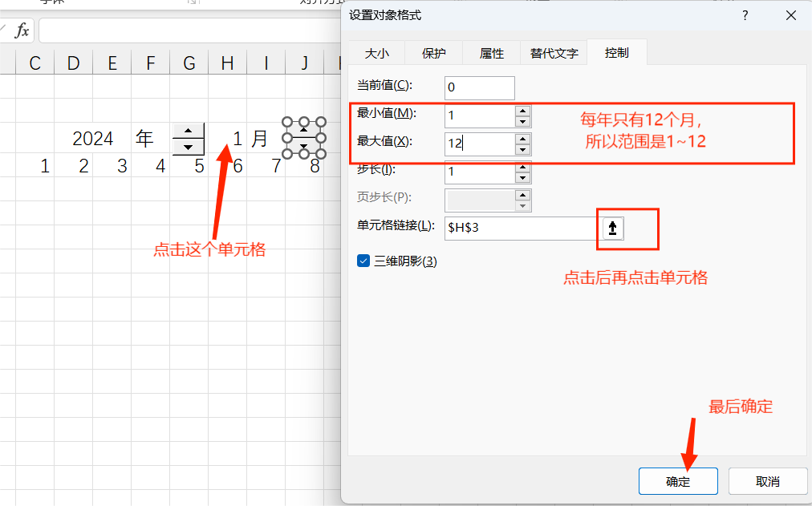812x506 pixels.
Task: Click the up arrow of the year spin button
Action: 188,130
